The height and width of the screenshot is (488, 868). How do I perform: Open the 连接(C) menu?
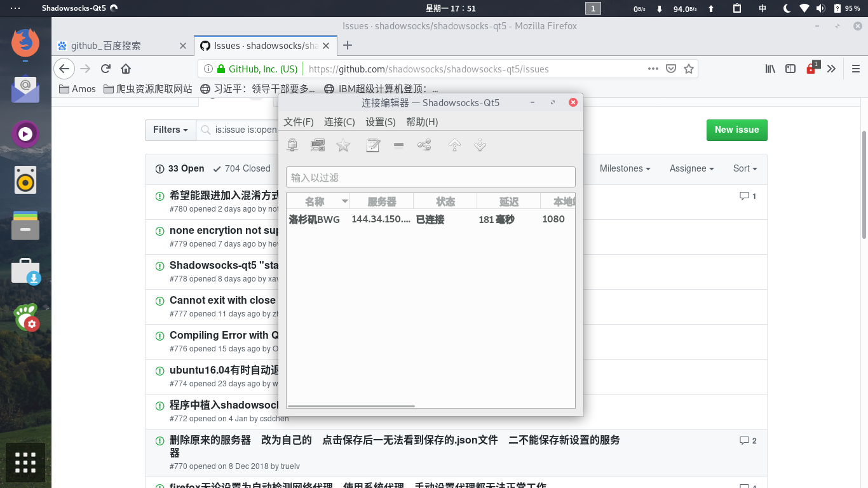point(339,122)
